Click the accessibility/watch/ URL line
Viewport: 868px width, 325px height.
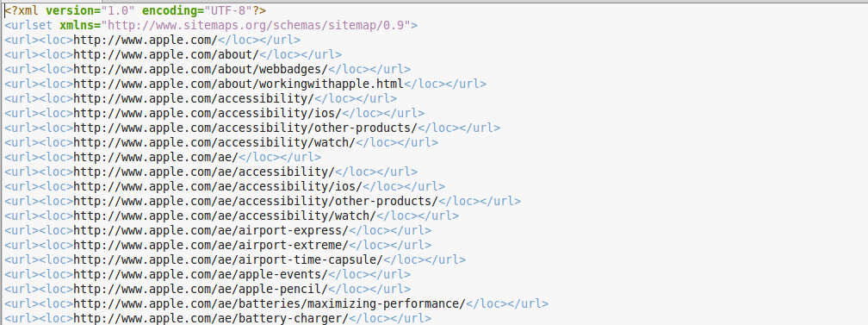(x=221, y=142)
